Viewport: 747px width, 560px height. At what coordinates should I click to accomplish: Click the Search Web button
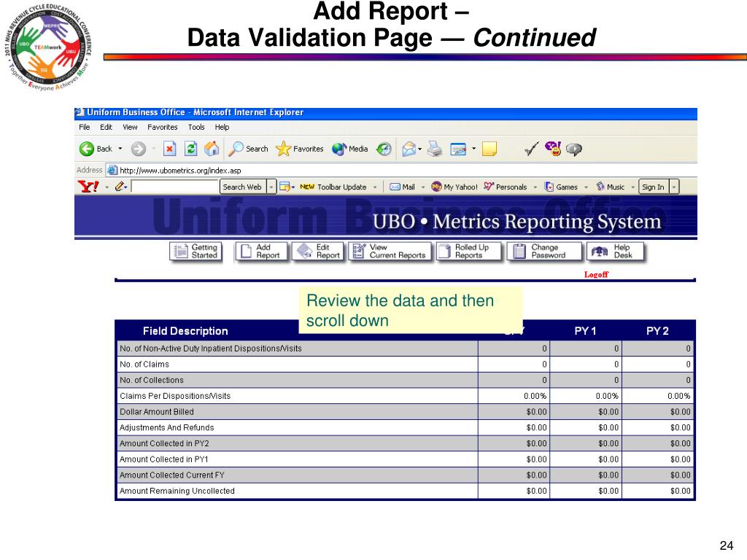tap(242, 187)
